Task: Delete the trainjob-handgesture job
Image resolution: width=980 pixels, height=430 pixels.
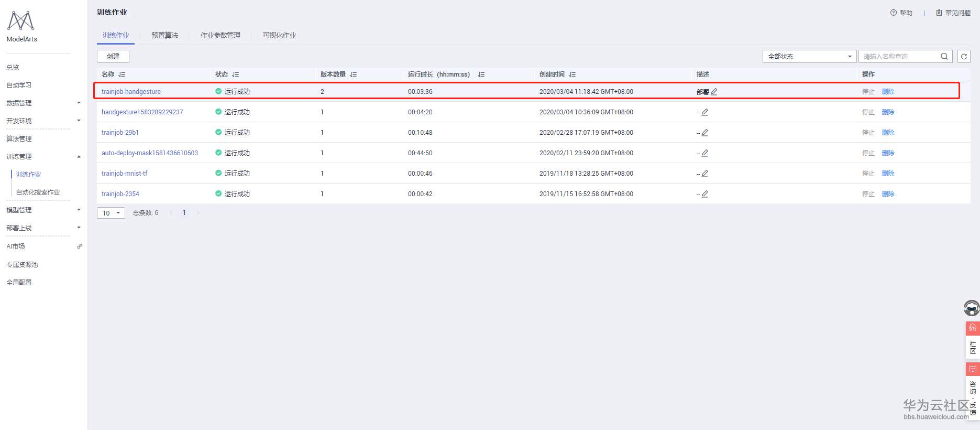Action: coord(888,92)
